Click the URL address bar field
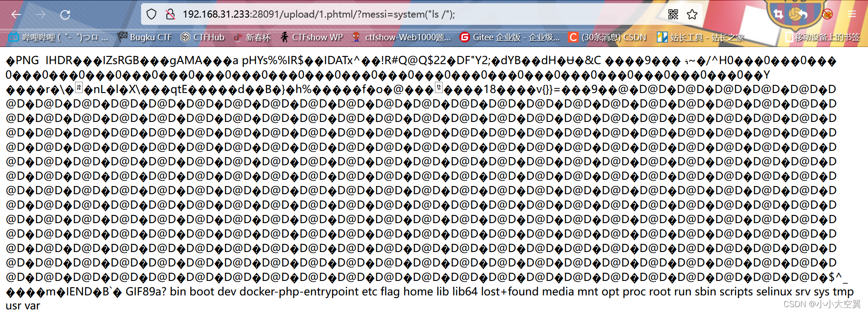 click(x=420, y=14)
